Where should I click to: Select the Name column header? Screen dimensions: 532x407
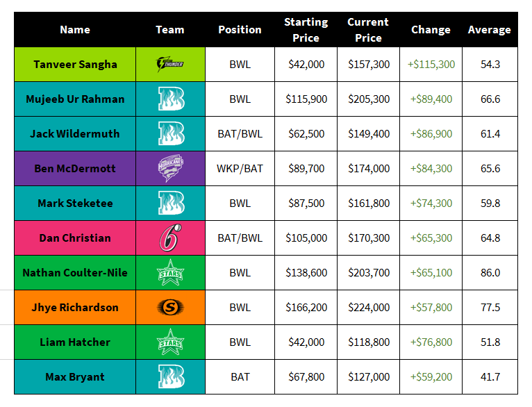[x=75, y=30]
